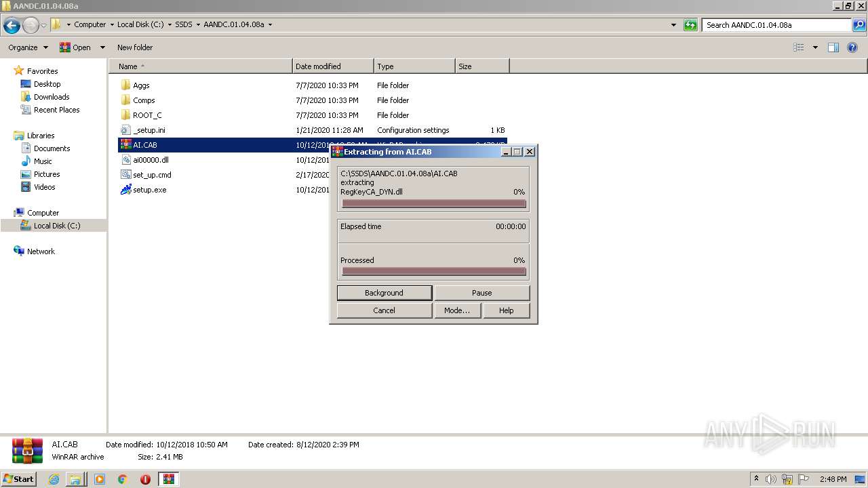This screenshot has height=488, width=868.
Task: Refresh the folder via the green refresh icon
Action: (x=690, y=25)
